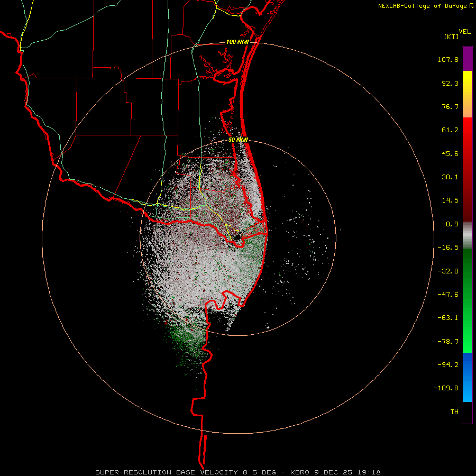Click the 45.6 legend value
This screenshot has width=476, height=476.
point(450,153)
